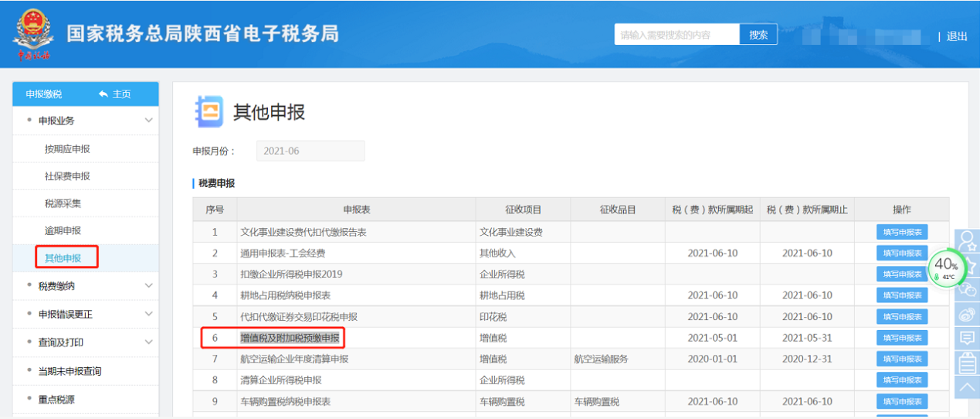Open 社保费申报 in the left sidebar
Image resolution: width=980 pixels, height=419 pixels.
coord(67,176)
